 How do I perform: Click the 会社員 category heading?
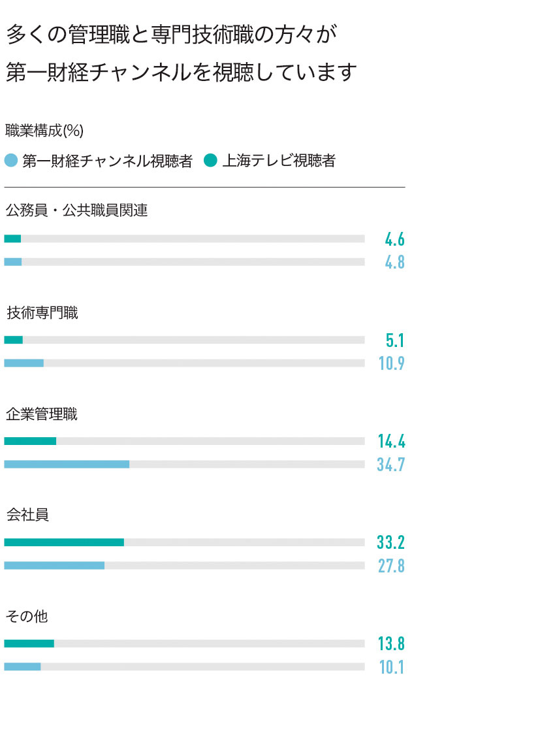tap(27, 515)
